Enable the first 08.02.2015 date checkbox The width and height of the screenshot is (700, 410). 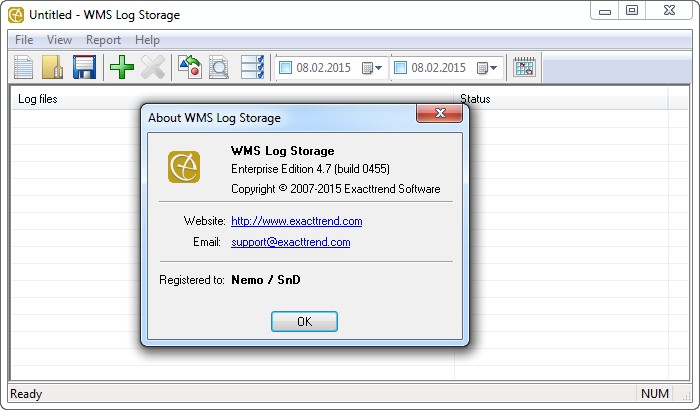[x=285, y=68]
